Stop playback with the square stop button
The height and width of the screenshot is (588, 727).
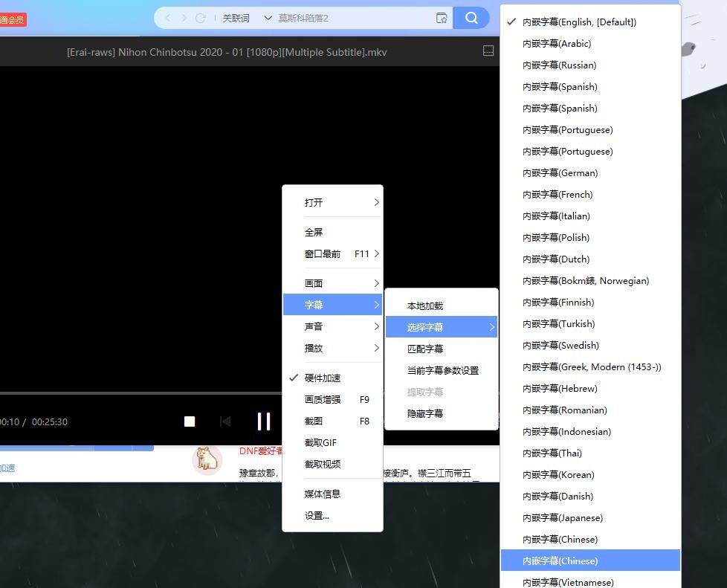190,421
